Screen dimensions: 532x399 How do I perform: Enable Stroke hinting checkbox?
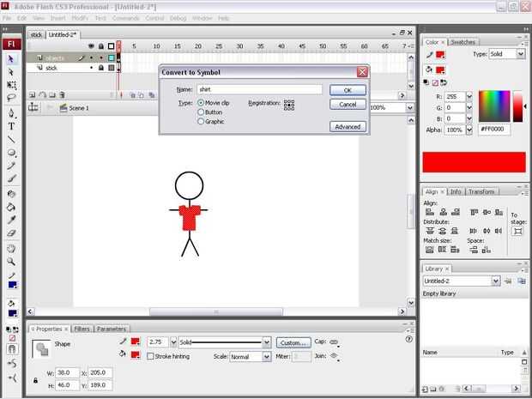(x=150, y=357)
